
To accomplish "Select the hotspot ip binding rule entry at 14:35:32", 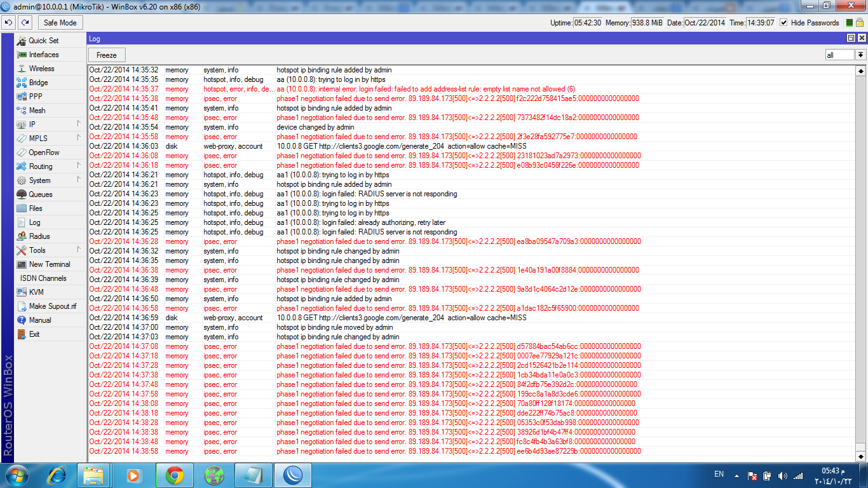I will click(x=471, y=70).
